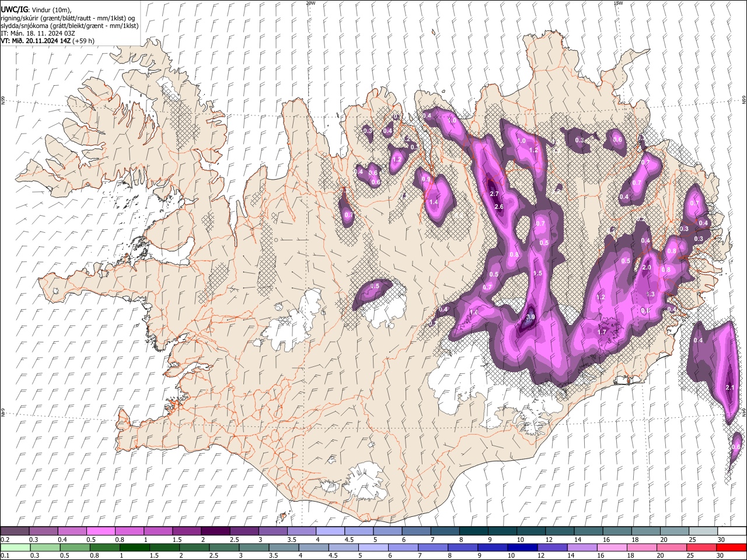Viewport: 747px width, 560px height.
Task: Click the navy blue 10–12 swatch in lower legend row
Action: pos(522,547)
